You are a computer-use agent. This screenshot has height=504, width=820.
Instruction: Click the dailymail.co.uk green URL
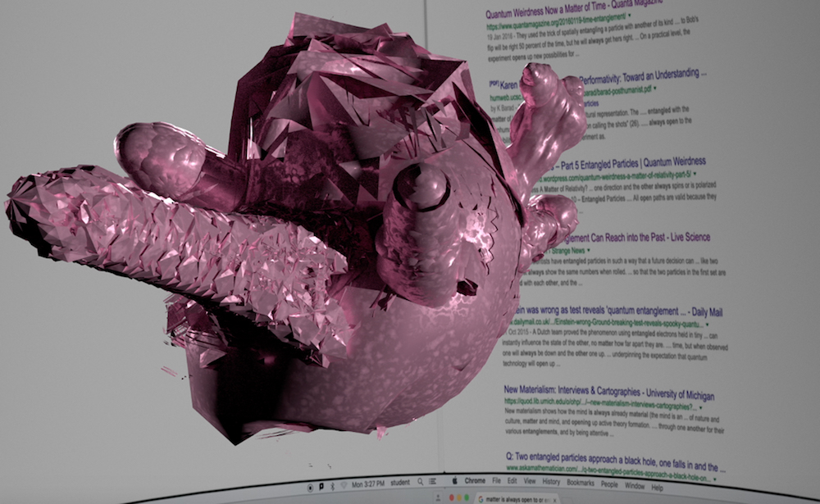point(607,323)
